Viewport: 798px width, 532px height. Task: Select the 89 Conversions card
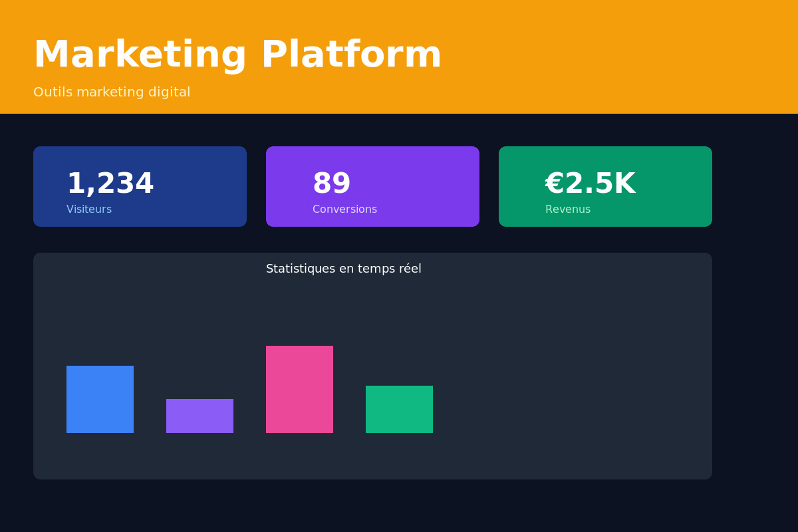coord(372,186)
